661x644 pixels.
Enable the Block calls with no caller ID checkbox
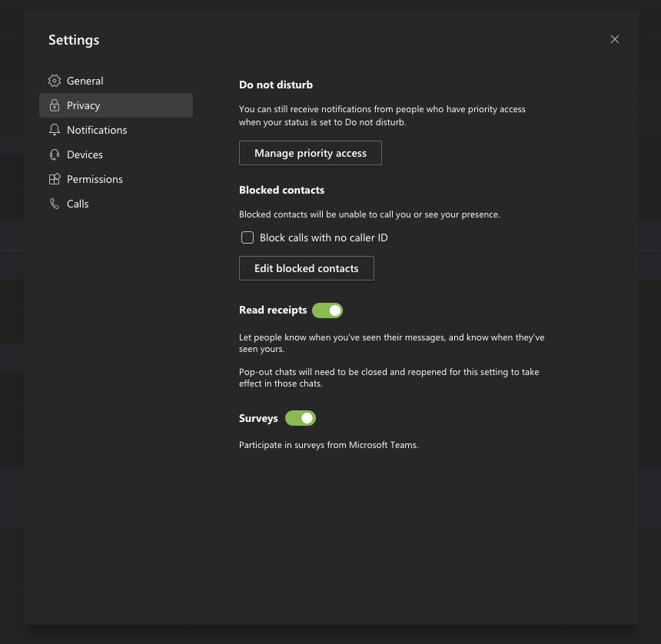(x=247, y=237)
